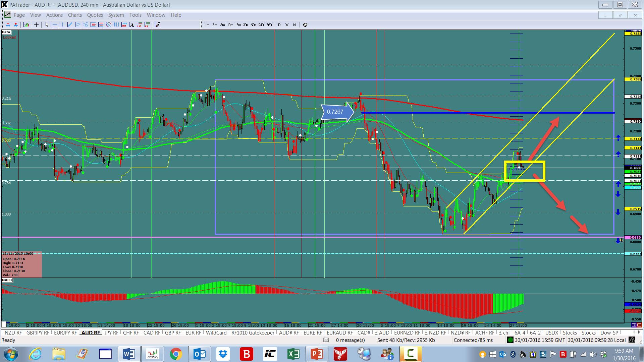Select the arrow pointer tool
Viewport: 644px width, 362px height.
[x=47, y=25]
